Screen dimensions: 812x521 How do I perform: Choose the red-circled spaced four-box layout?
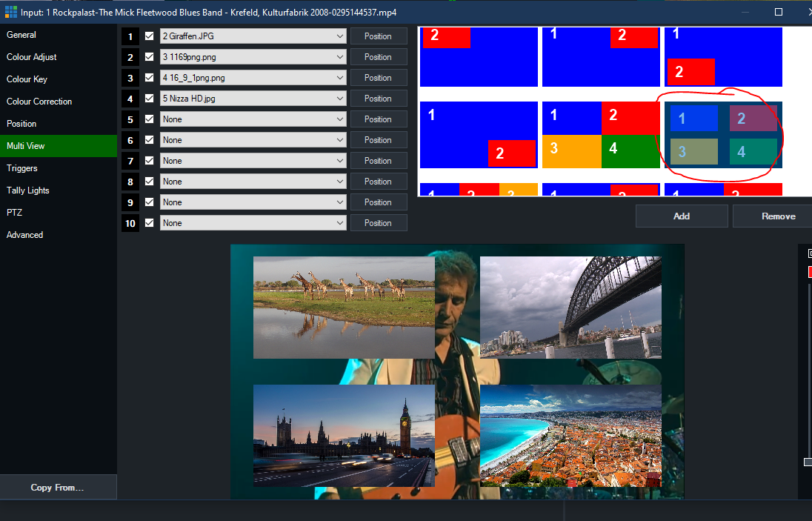[x=722, y=135]
